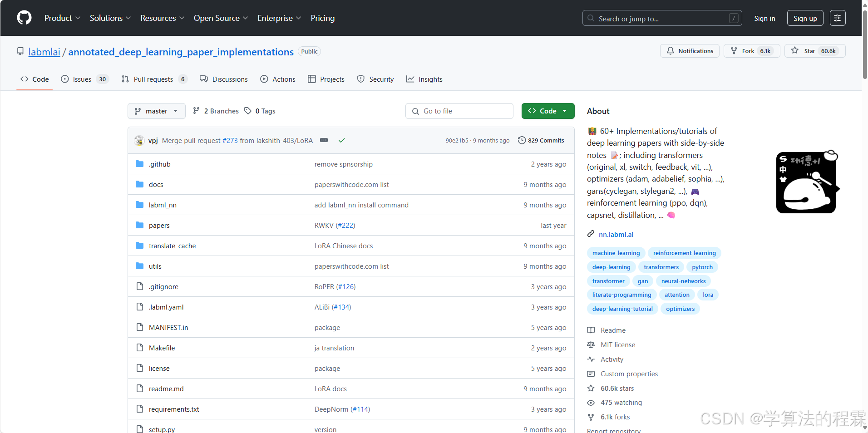Screen dimensions: 868x433
Task: Go to the Pricing page
Action: [x=323, y=18]
